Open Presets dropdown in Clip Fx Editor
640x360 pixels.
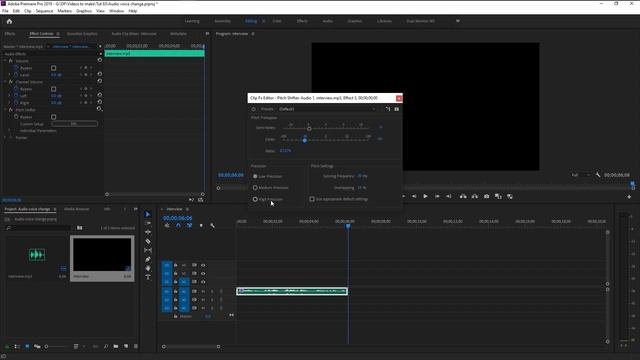click(x=327, y=109)
